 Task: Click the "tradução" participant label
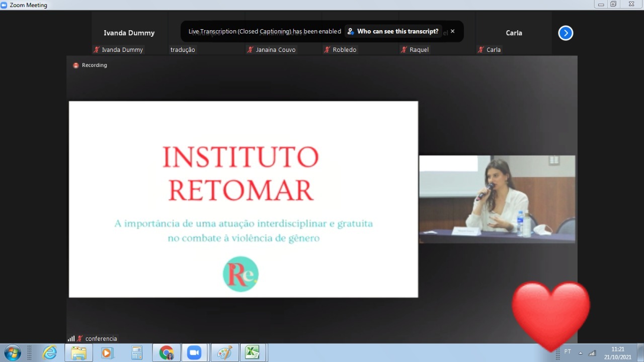pyautogui.click(x=183, y=50)
